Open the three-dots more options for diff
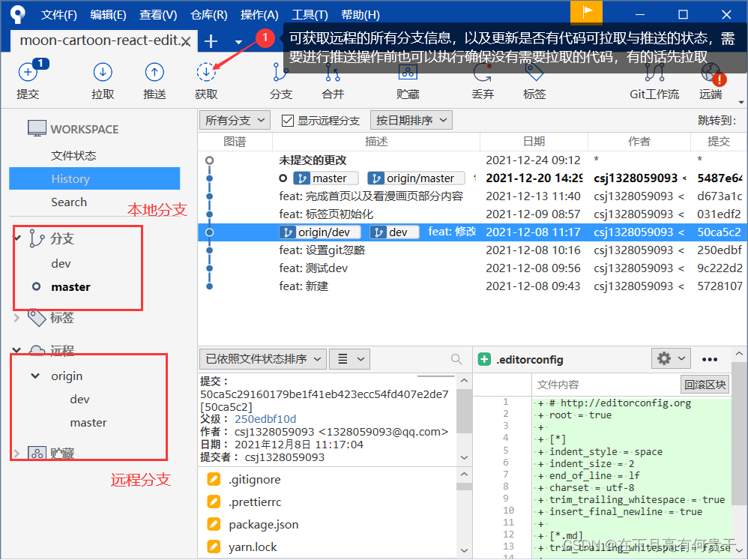 709,359
